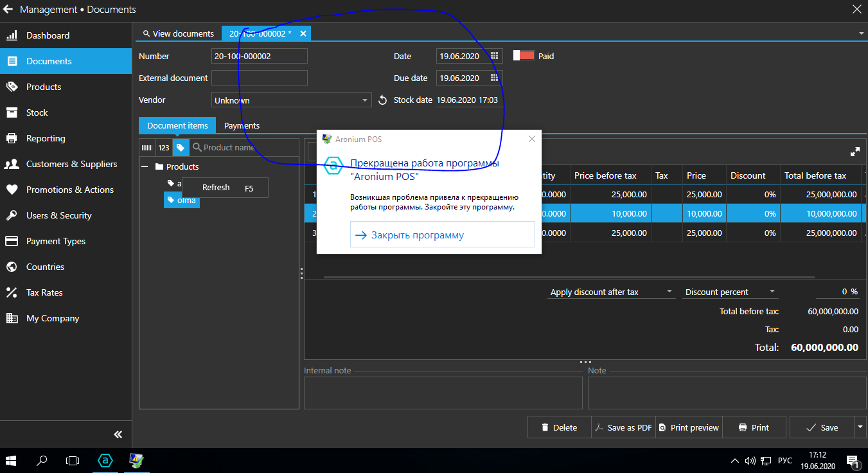Collapse the Products tree folder
Viewport: 868px width, 473px height.
[145, 167]
